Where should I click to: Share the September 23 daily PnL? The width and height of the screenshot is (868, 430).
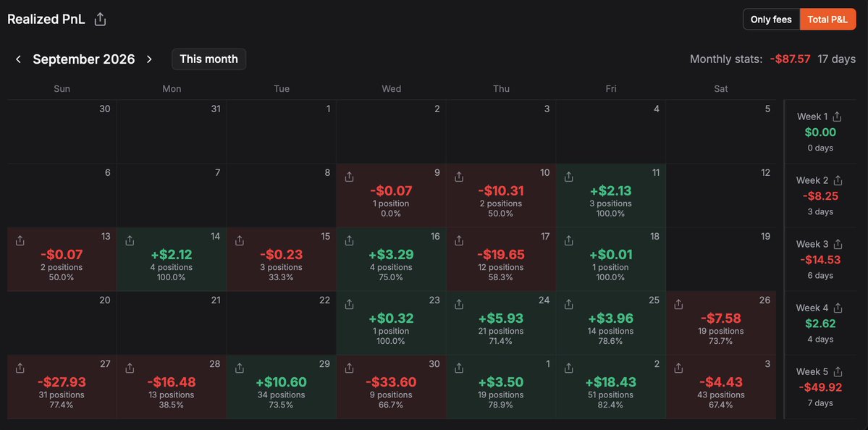[350, 304]
